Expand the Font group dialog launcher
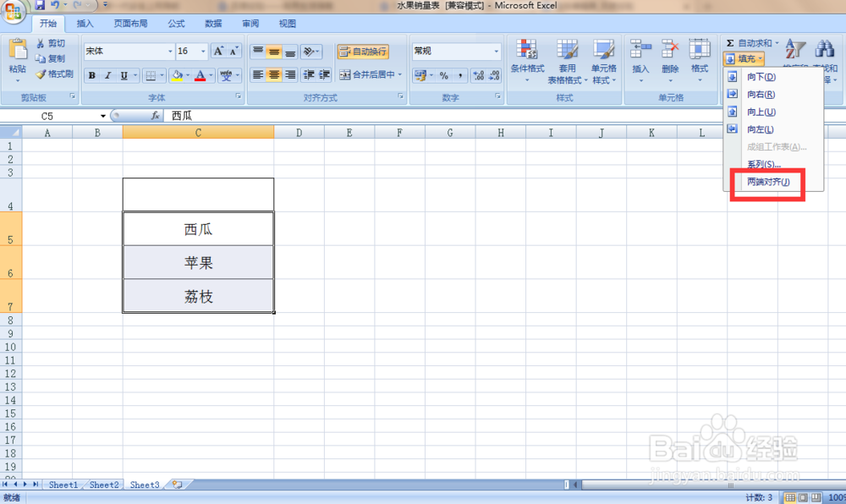Viewport: 846px width, 504px height. 238,96
